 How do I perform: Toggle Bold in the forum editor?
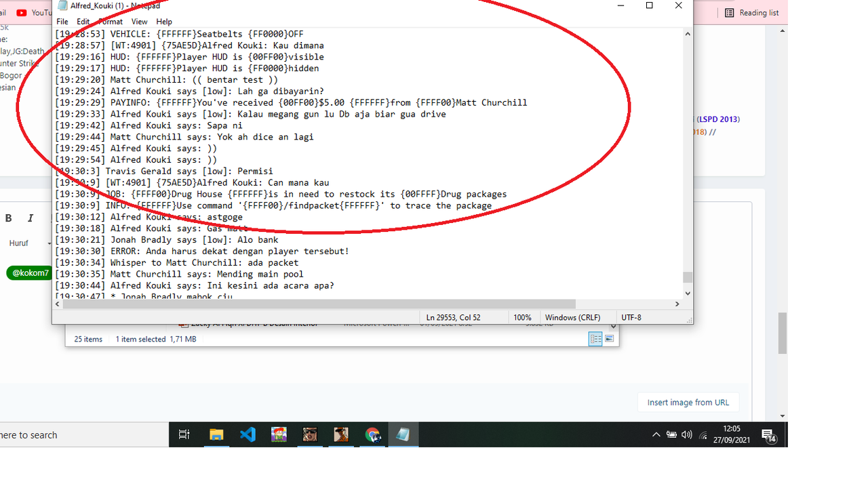click(x=9, y=218)
